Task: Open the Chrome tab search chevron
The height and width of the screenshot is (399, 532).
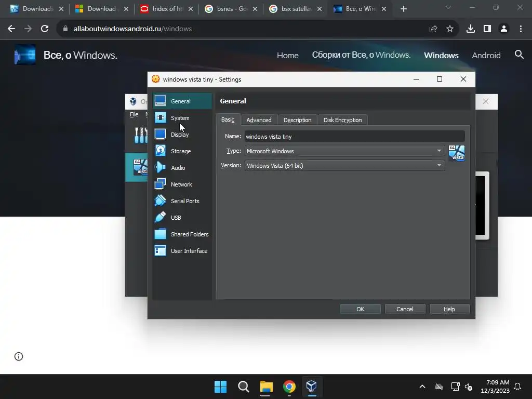Action: 448,8
